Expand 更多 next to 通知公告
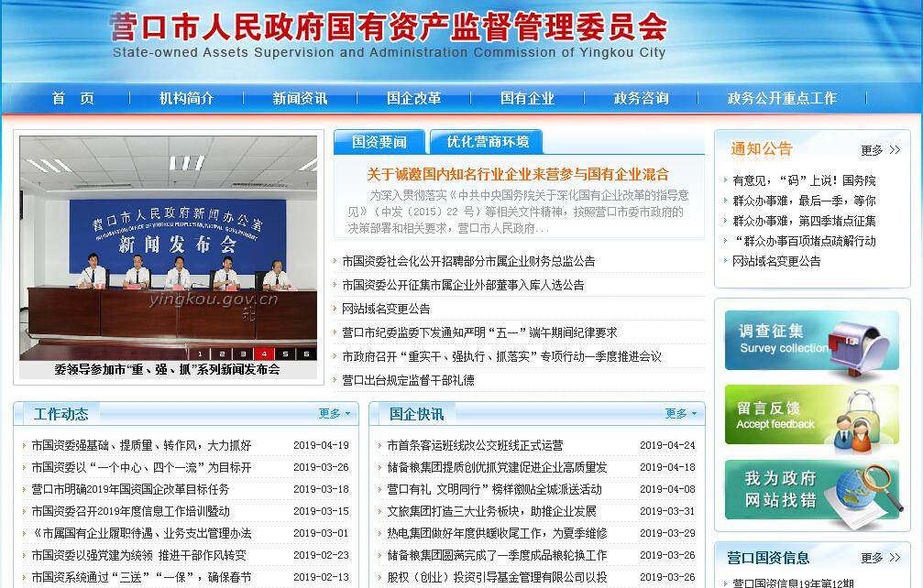Screen dimensions: 923x588 coord(880,150)
